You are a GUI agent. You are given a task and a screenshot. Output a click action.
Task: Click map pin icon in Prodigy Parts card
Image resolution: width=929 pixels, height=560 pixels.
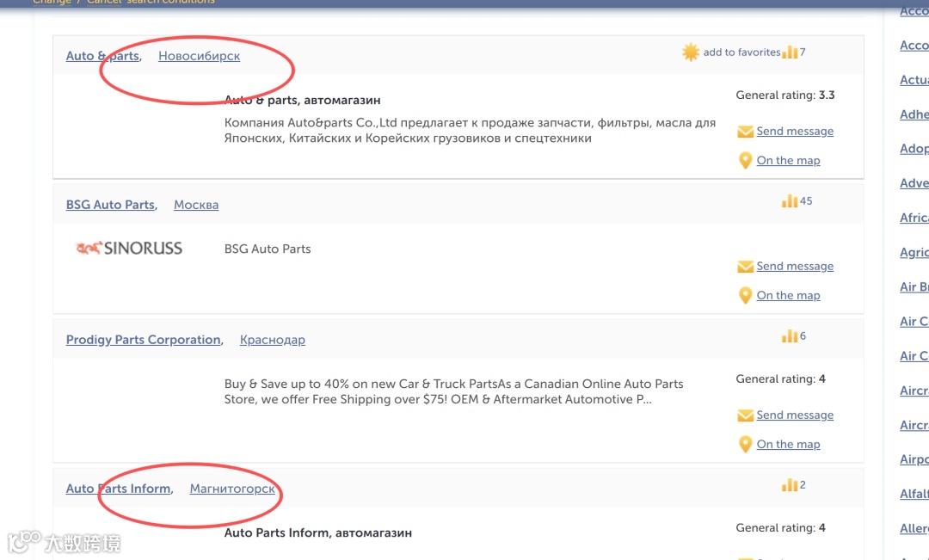(x=745, y=445)
